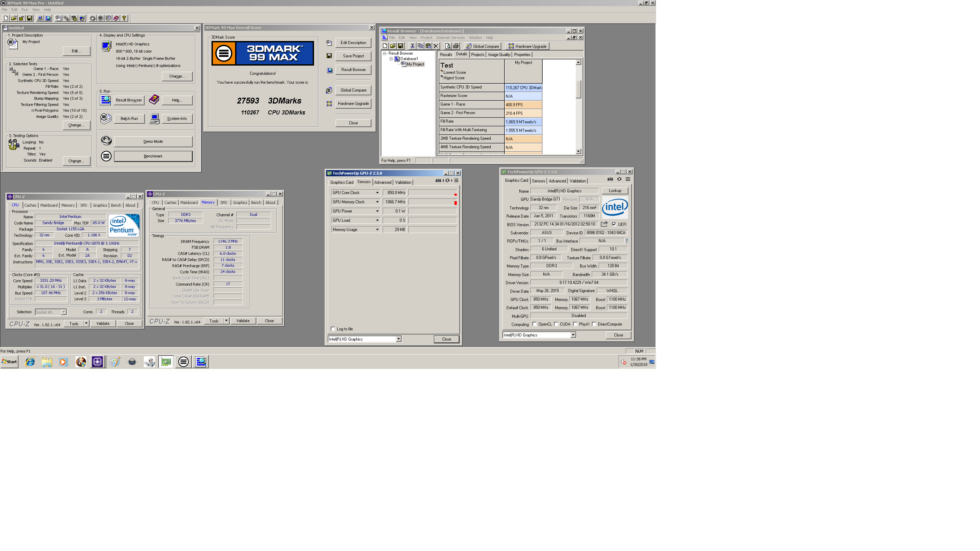Screen dimensions: 980x551
Task: Open Internet Explorer from the taskbar
Action: click(x=30, y=362)
